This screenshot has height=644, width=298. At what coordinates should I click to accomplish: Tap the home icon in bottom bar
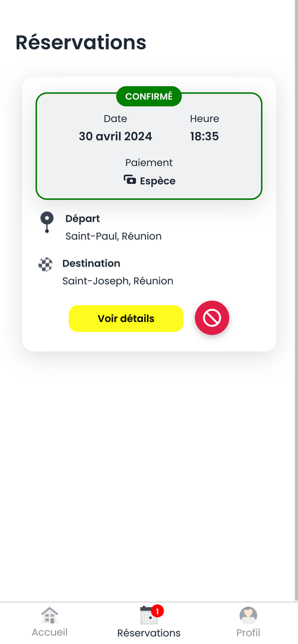point(49,615)
